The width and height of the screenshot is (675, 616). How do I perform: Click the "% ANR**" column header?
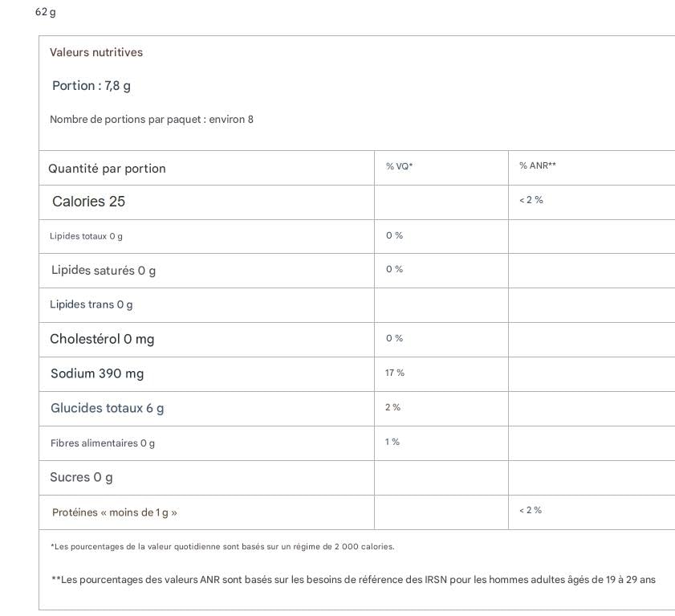pyautogui.click(x=537, y=166)
